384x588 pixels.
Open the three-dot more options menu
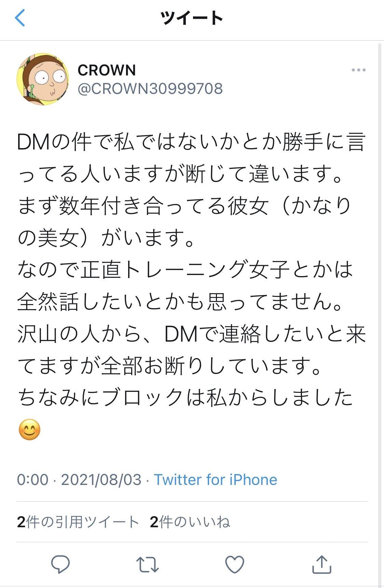pyautogui.click(x=358, y=70)
